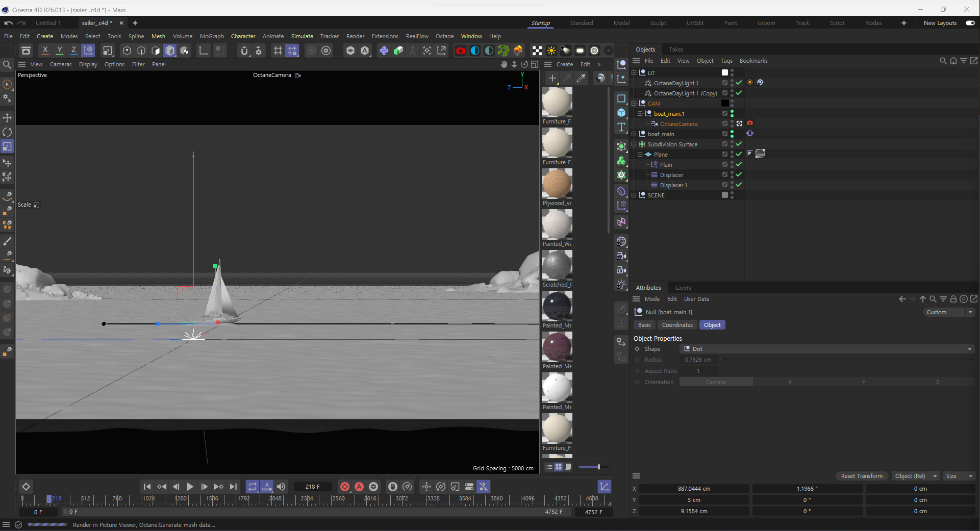The height and width of the screenshot is (531, 980).
Task: Toggle X-axis lock in top toolbar
Action: 45,50
